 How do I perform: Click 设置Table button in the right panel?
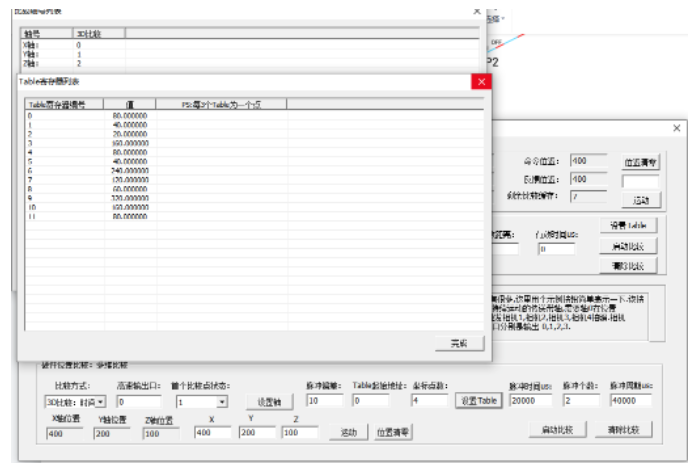[628, 226]
